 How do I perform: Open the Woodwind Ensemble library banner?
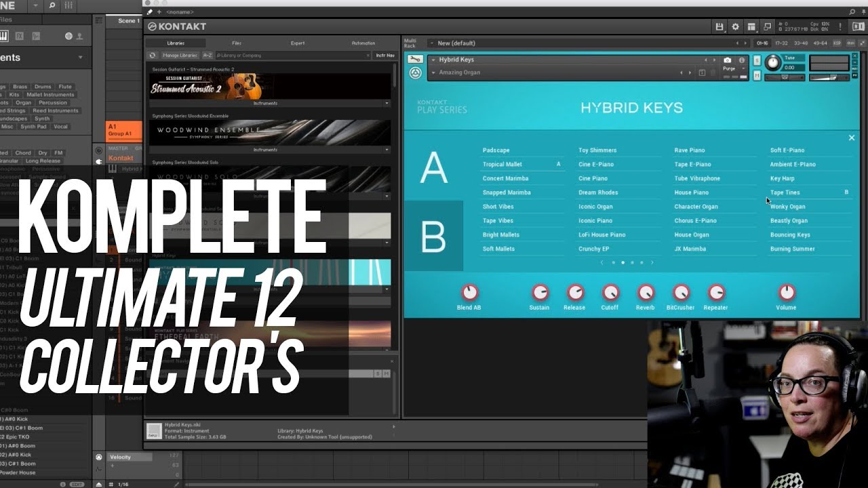click(x=270, y=133)
